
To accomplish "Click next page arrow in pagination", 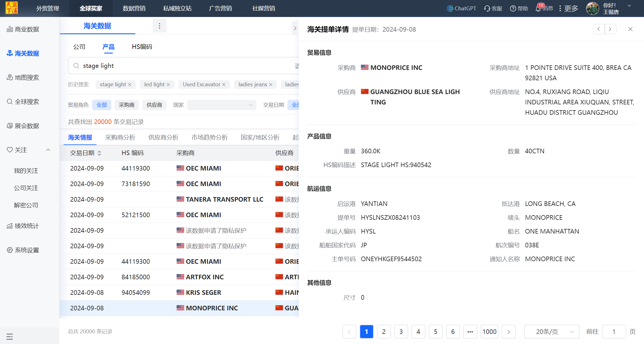I will click(509, 332).
